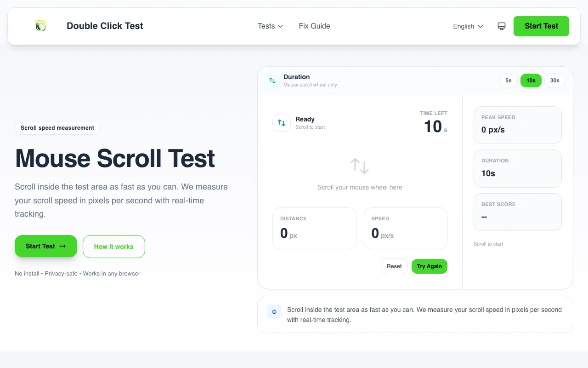Click the gray scroll wheel arrows in test area
This screenshot has width=588, height=368.
[x=359, y=166]
